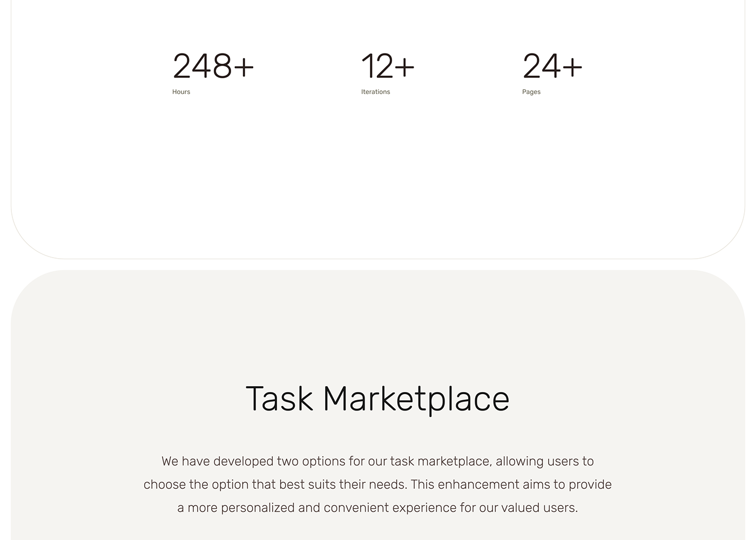
Task: Click the Pages label under 24+
Action: click(x=531, y=92)
